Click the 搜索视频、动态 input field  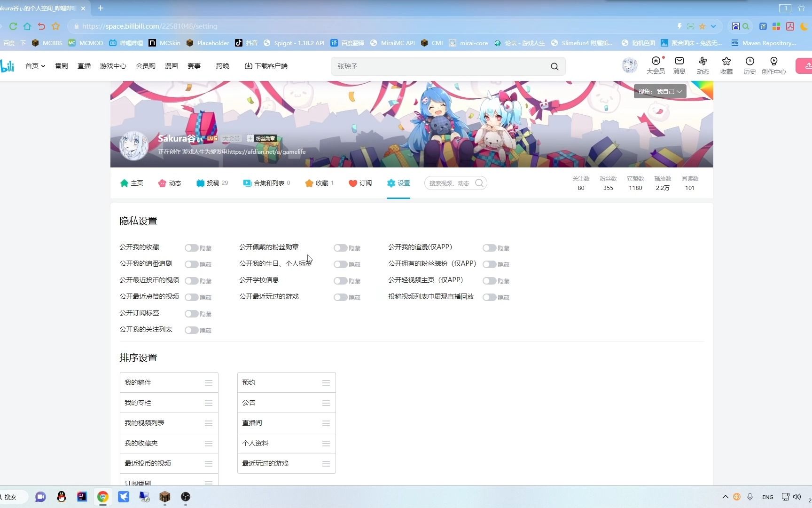click(x=450, y=183)
